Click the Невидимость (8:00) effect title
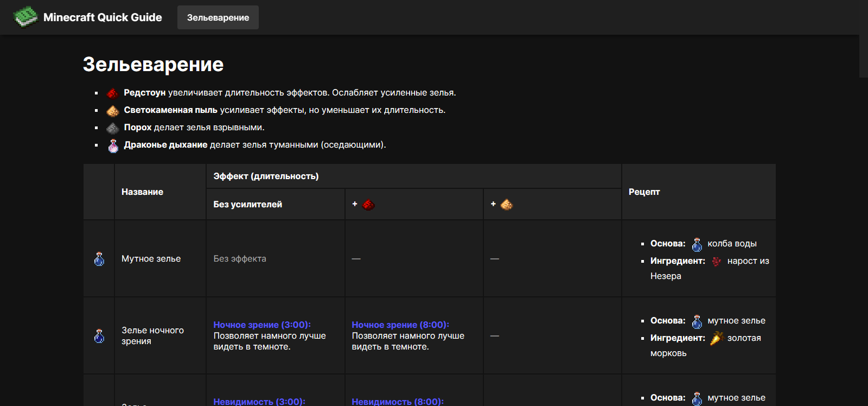Viewport: 868px width, 406px height. 398,402
